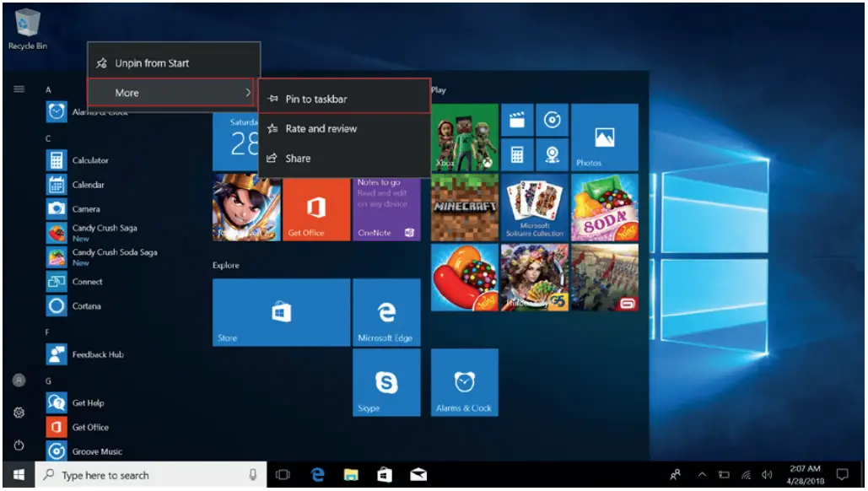This screenshot has width=868, height=491.
Task: Open the Store tile
Action: 280,312
